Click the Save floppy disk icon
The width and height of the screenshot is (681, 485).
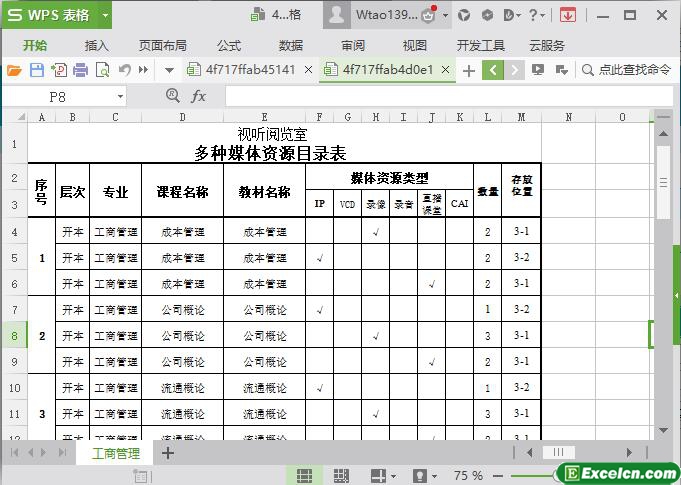tap(37, 70)
